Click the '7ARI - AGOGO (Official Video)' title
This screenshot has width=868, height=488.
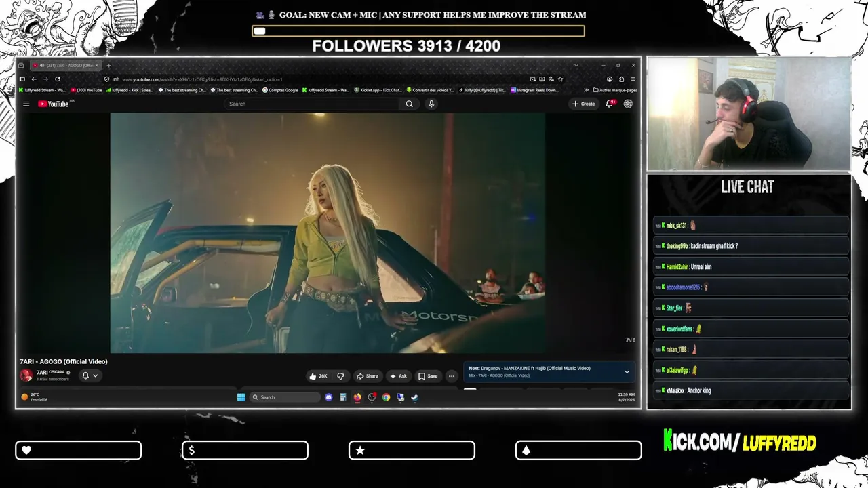(x=64, y=361)
